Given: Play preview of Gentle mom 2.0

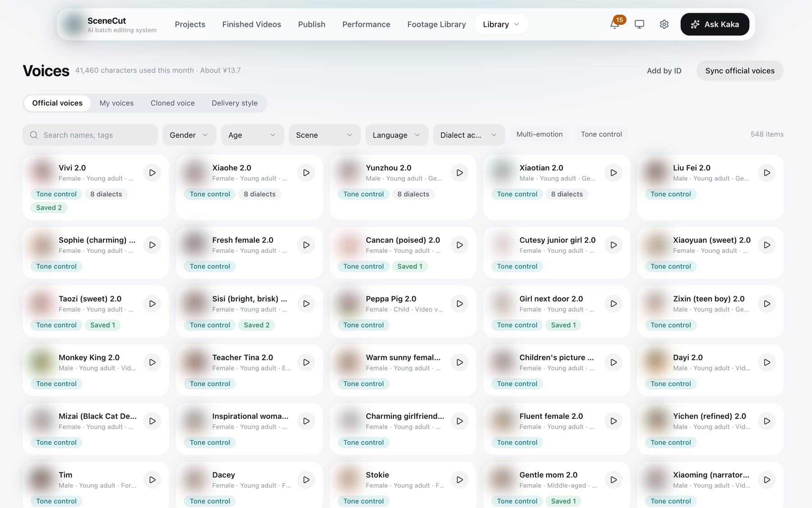Looking at the screenshot, I should click(x=614, y=480).
